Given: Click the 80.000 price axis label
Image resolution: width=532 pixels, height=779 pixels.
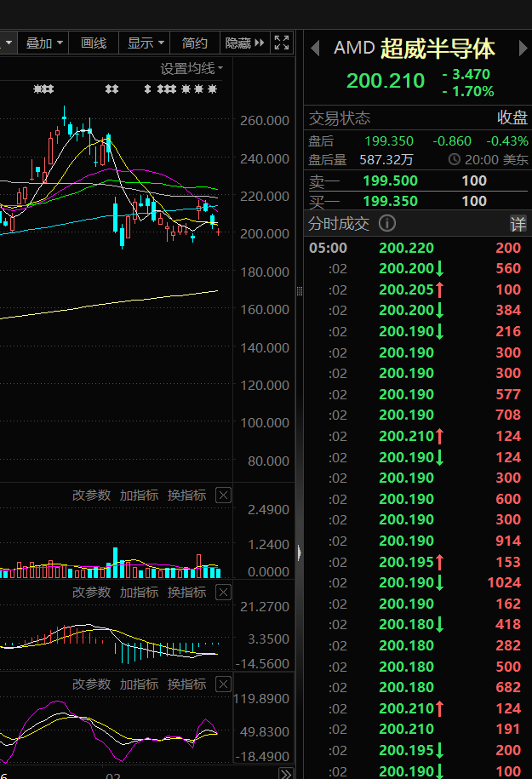Looking at the screenshot, I should pyautogui.click(x=268, y=461).
